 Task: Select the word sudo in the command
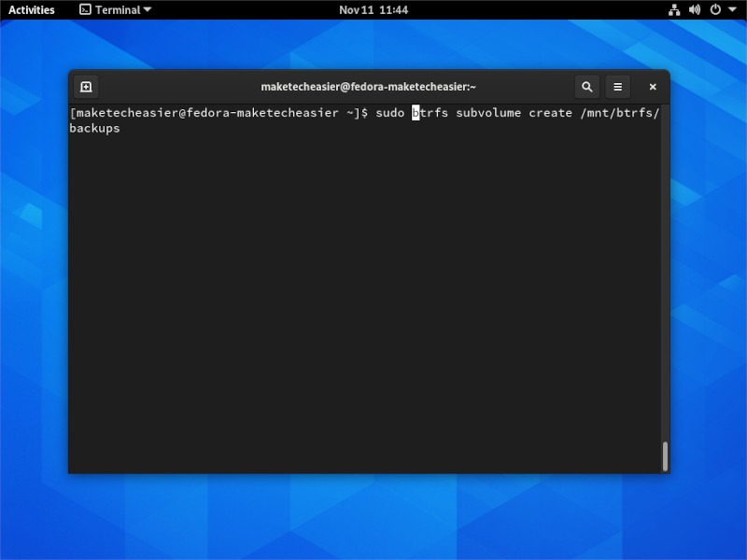[x=391, y=112]
